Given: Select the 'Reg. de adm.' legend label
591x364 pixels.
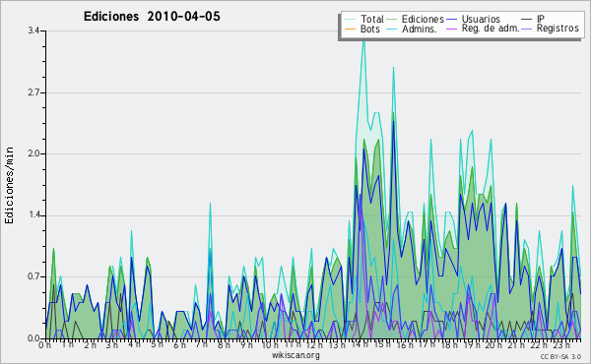Looking at the screenshot, I should [x=491, y=29].
